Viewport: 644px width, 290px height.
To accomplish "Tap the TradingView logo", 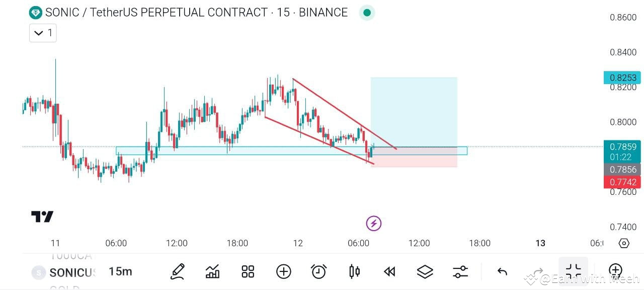I will coord(43,216).
